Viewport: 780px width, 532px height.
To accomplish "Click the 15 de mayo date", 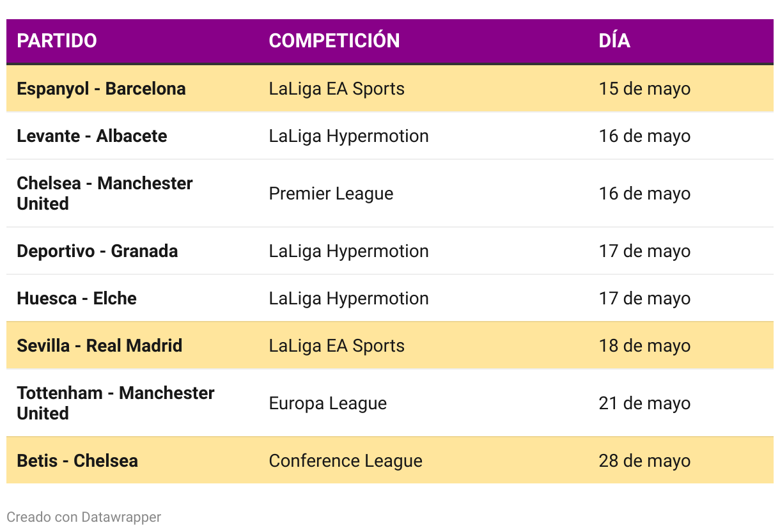I will point(644,89).
